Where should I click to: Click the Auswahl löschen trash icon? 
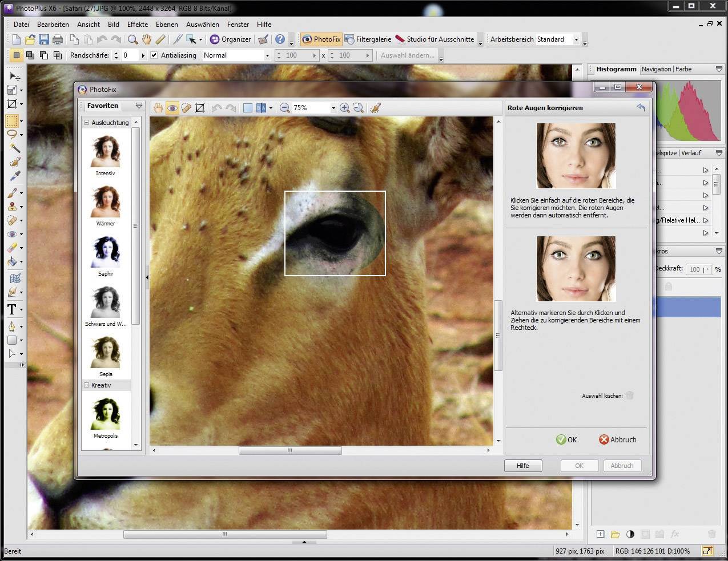630,395
